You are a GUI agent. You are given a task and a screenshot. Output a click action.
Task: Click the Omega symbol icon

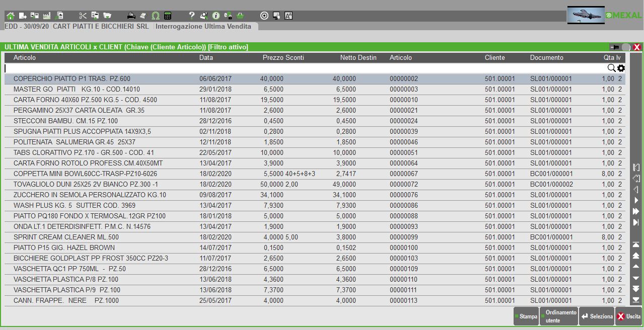tap(156, 16)
